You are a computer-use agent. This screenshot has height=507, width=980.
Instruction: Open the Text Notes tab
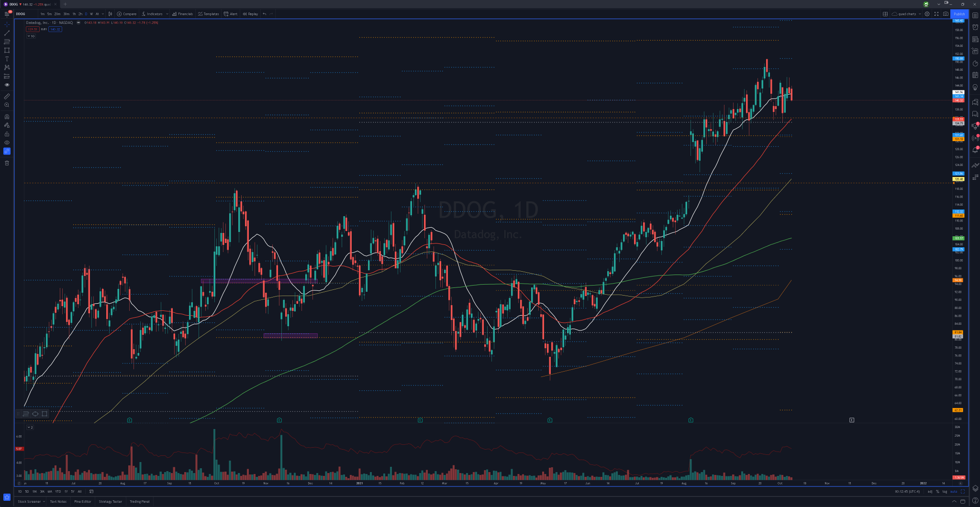(58, 501)
